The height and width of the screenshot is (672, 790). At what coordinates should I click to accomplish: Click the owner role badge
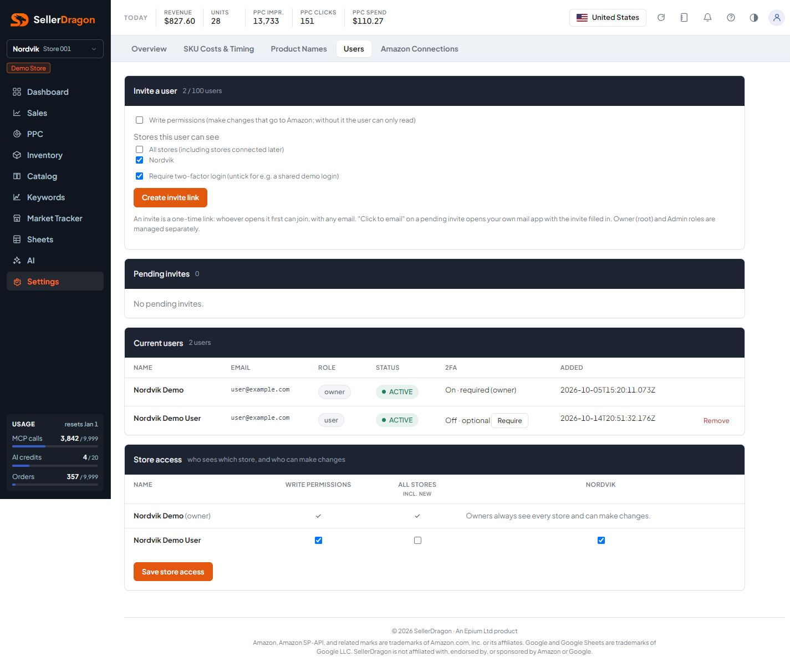point(334,392)
